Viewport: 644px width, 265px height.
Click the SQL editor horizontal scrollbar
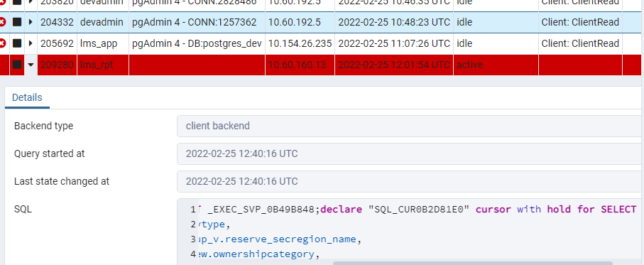(472, 263)
